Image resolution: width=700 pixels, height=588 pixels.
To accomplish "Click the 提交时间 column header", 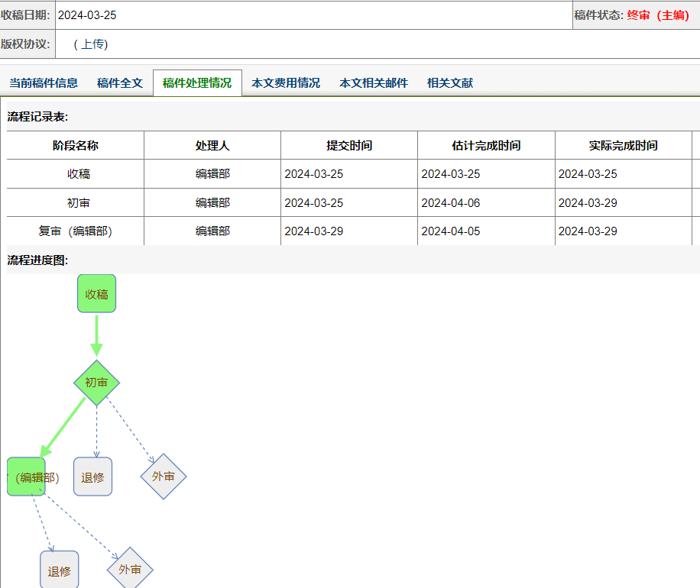I will (x=349, y=145).
